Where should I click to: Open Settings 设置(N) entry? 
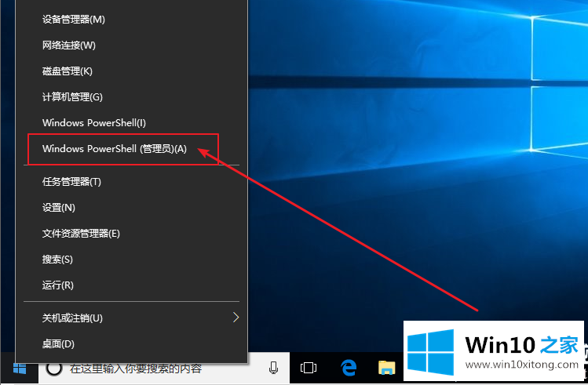[131, 208]
